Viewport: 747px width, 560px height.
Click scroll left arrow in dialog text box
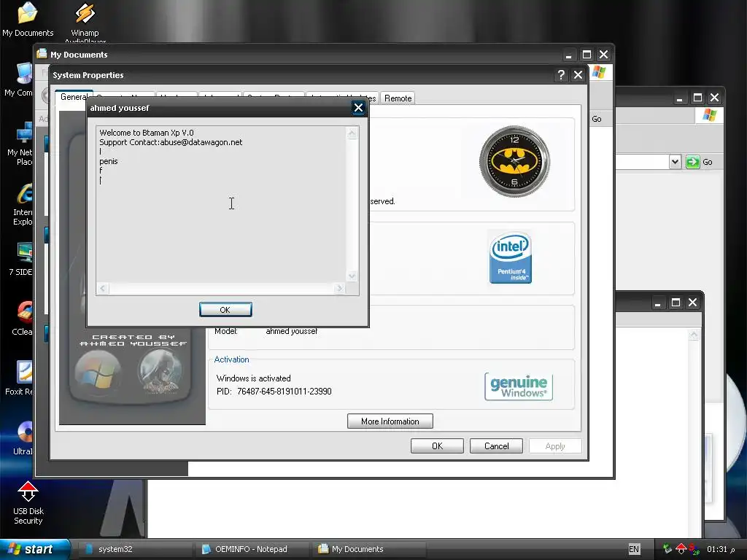tap(102, 288)
